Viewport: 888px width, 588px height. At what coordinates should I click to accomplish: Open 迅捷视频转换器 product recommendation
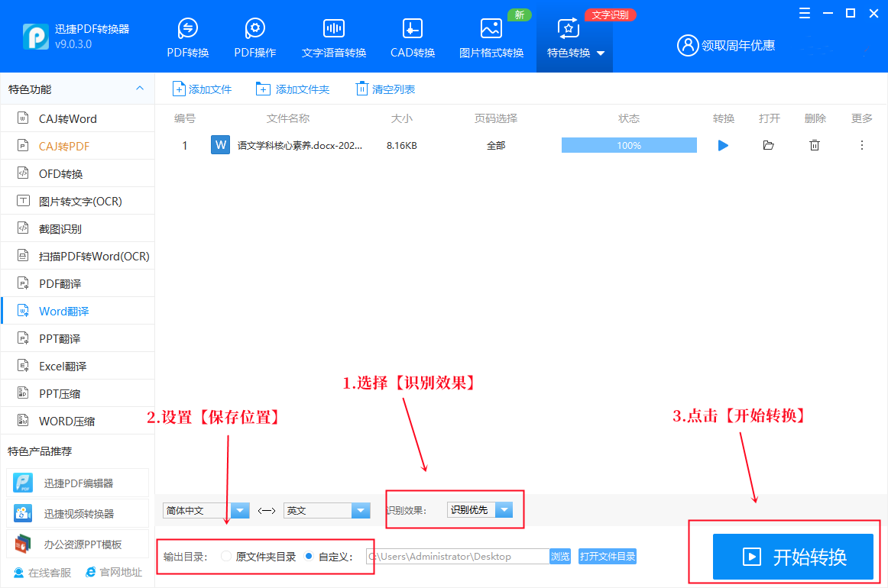pyautogui.click(x=78, y=513)
